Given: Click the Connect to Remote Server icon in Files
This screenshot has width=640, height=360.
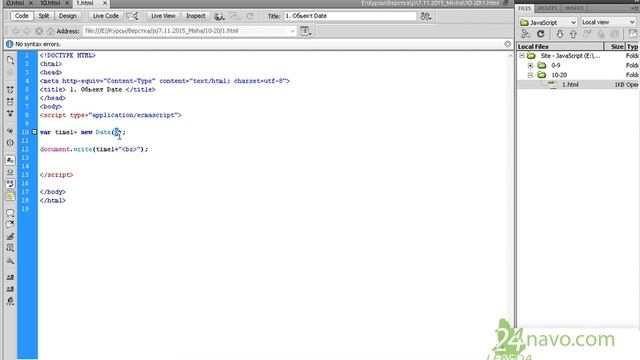Looking at the screenshot, I should pyautogui.click(x=526, y=34).
